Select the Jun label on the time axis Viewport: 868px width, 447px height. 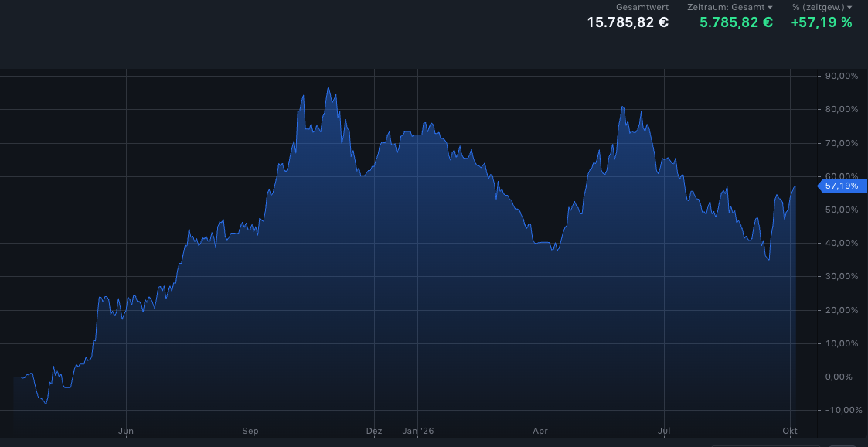[126, 431]
